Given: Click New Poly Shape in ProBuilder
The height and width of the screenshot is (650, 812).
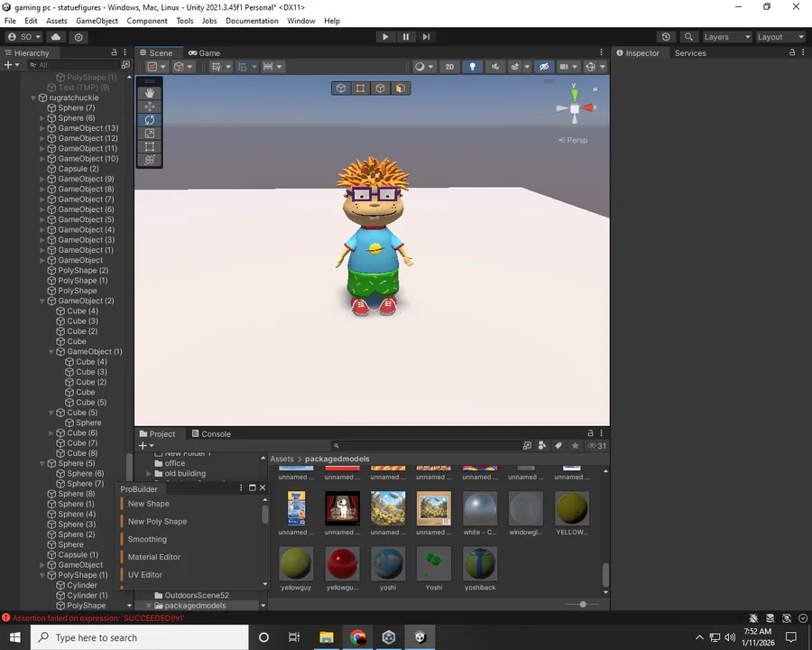Looking at the screenshot, I should tap(157, 522).
